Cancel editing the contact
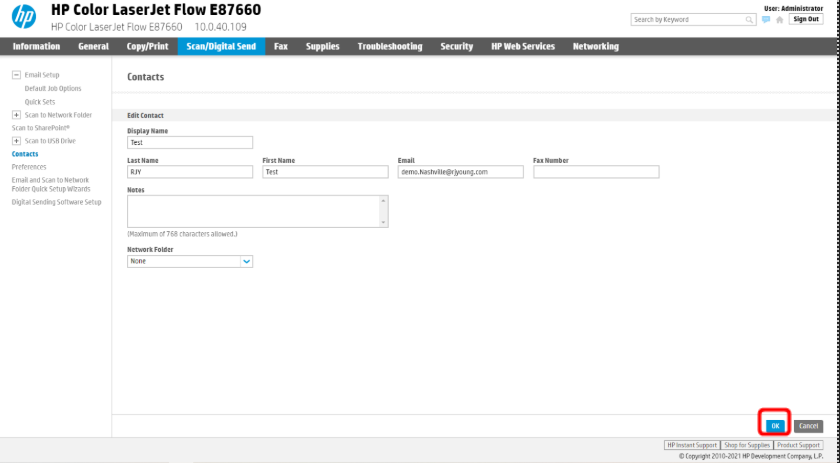The width and height of the screenshot is (840, 463). point(808,426)
